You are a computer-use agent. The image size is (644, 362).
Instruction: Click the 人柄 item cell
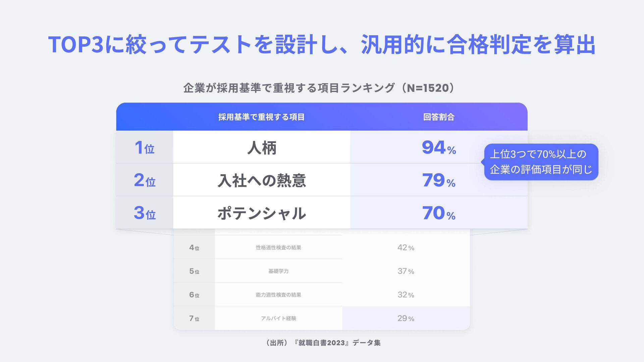pyautogui.click(x=262, y=147)
